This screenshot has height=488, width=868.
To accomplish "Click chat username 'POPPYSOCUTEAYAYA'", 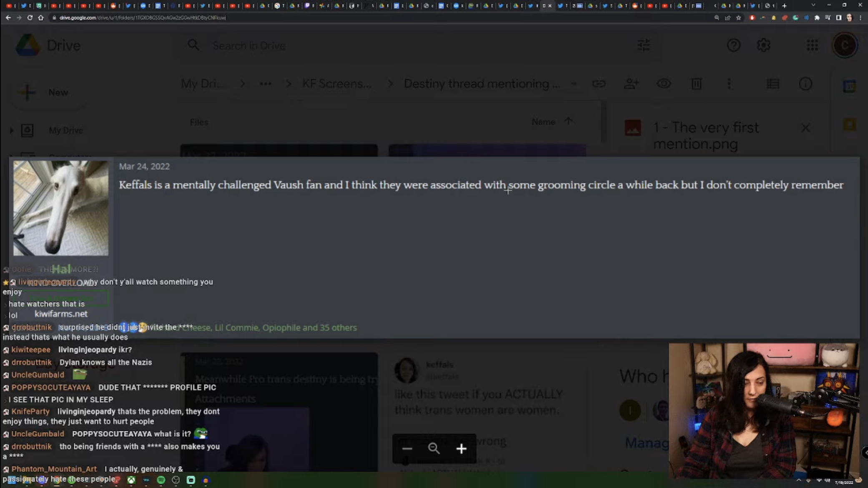I will tap(51, 387).
